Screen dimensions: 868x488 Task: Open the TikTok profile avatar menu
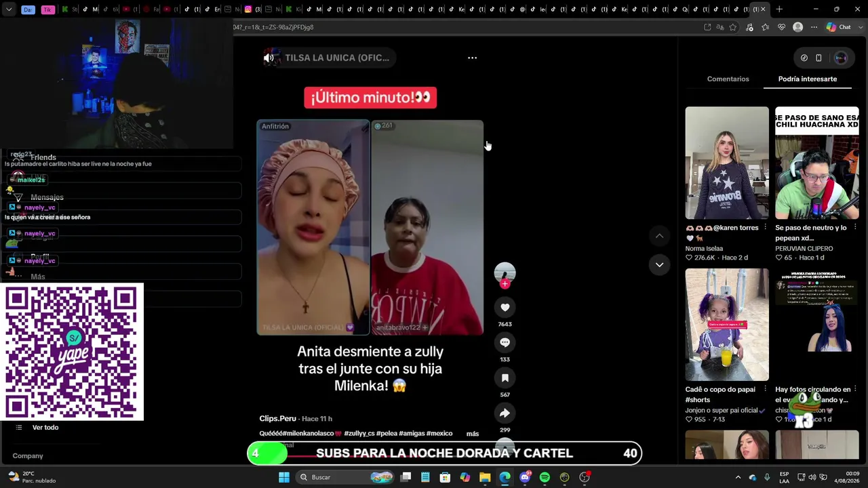840,58
